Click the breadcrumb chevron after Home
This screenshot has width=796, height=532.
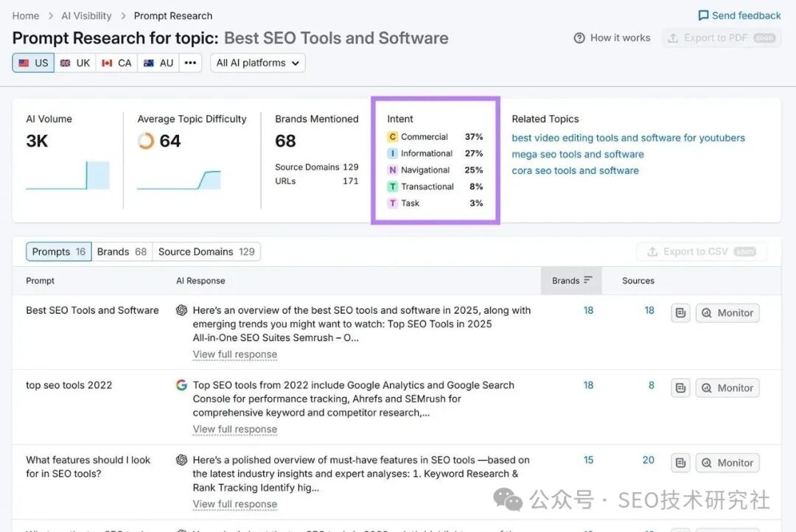51,16
